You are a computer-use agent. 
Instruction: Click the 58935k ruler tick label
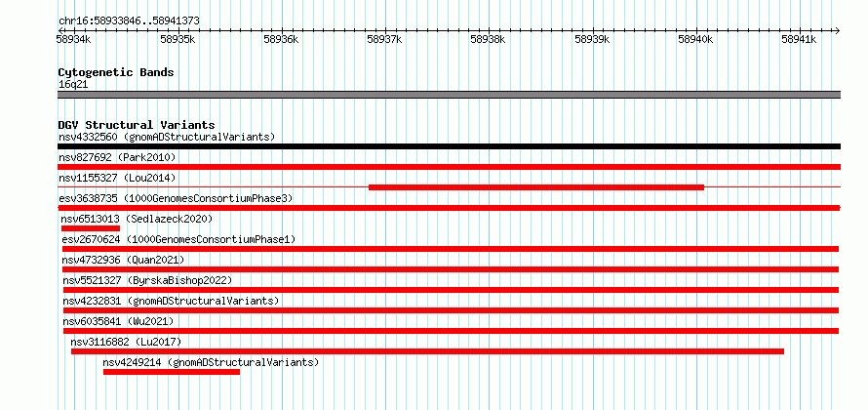tap(178, 39)
